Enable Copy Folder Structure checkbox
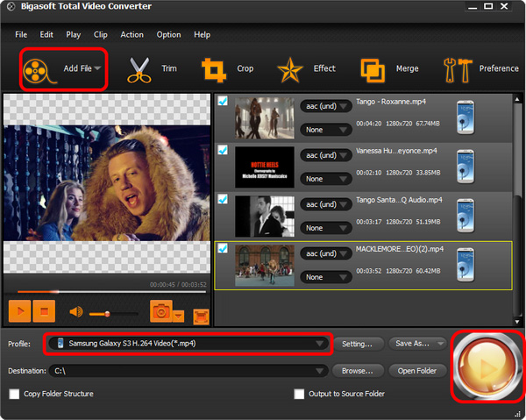 coord(14,394)
